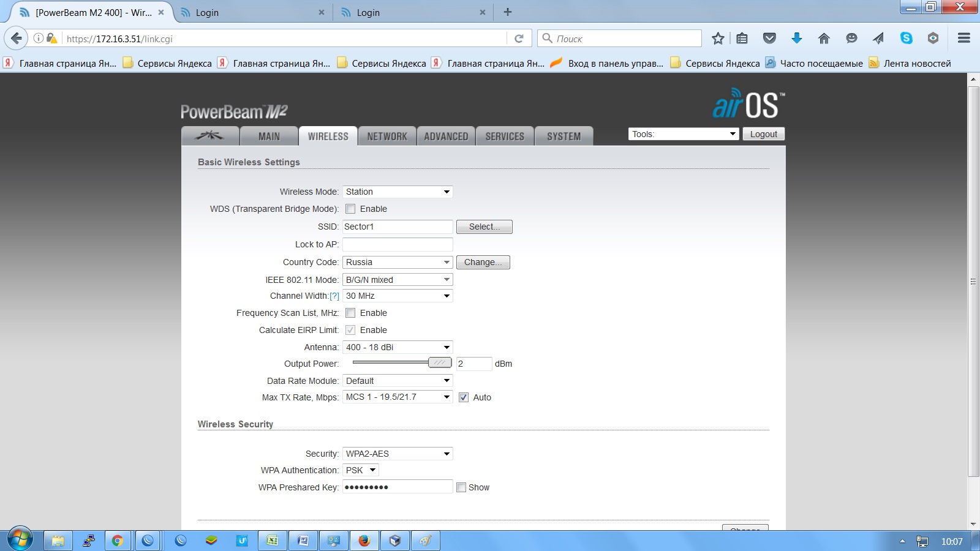Focus the WPA Preshared Key field
The width and height of the screenshot is (980, 551).
click(398, 487)
